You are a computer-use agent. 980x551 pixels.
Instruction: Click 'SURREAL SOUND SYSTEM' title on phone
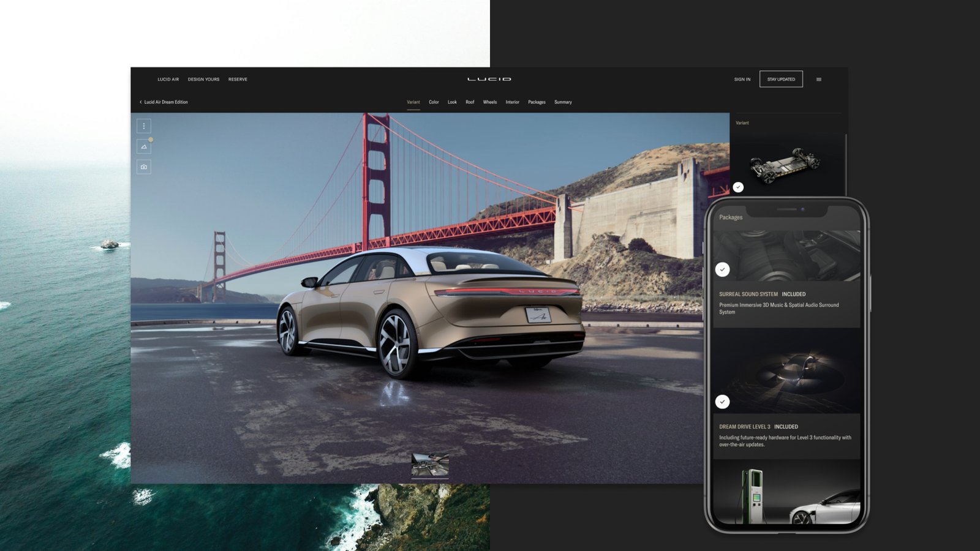click(748, 294)
